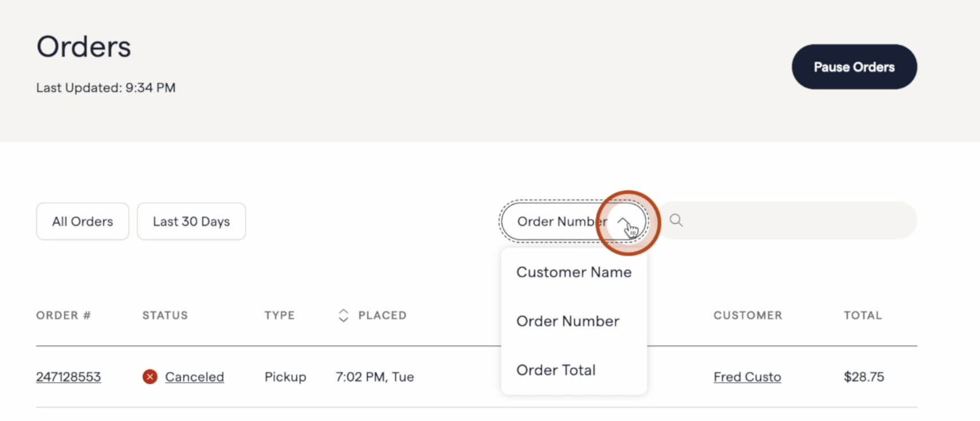Sort by the ORDER # column header
980x421 pixels.
(63, 315)
